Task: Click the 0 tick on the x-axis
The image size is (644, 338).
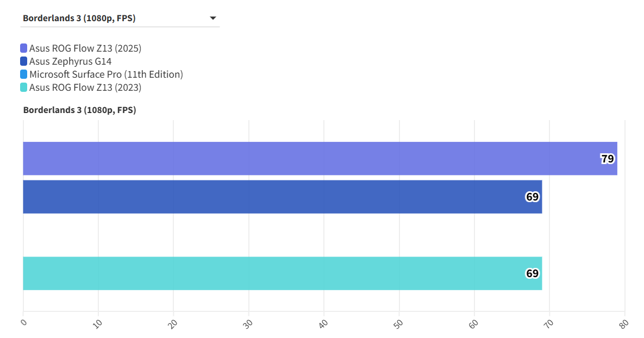Action: [23, 322]
